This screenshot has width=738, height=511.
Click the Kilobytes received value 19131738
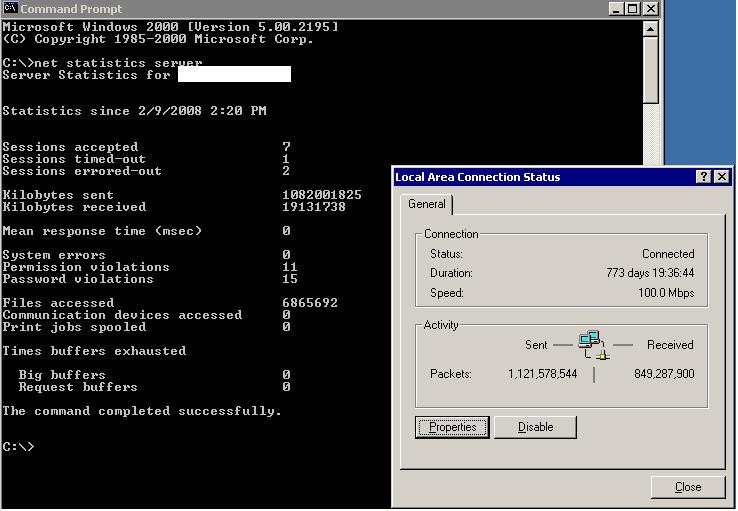pos(314,207)
